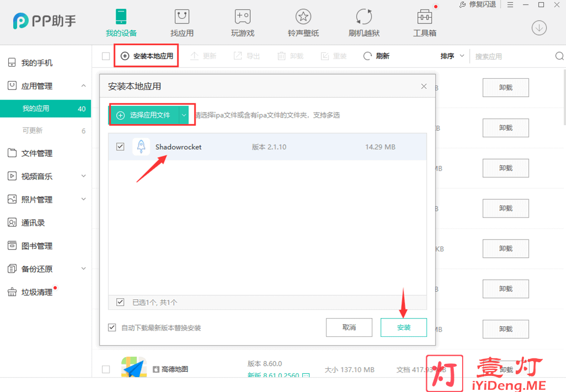Click the 选择应用文件 button
Image resolution: width=566 pixels, height=392 pixels.
pos(143,115)
